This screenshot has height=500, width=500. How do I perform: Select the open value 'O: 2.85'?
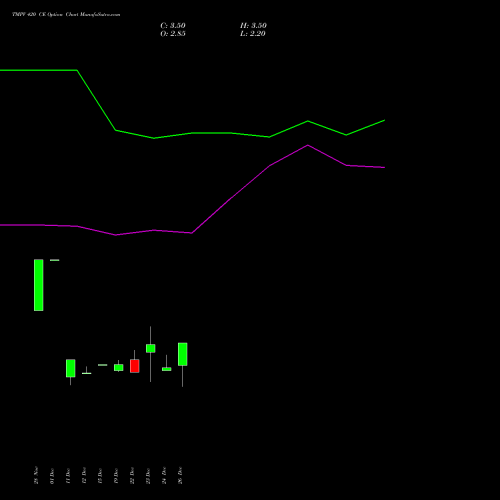(x=173, y=34)
